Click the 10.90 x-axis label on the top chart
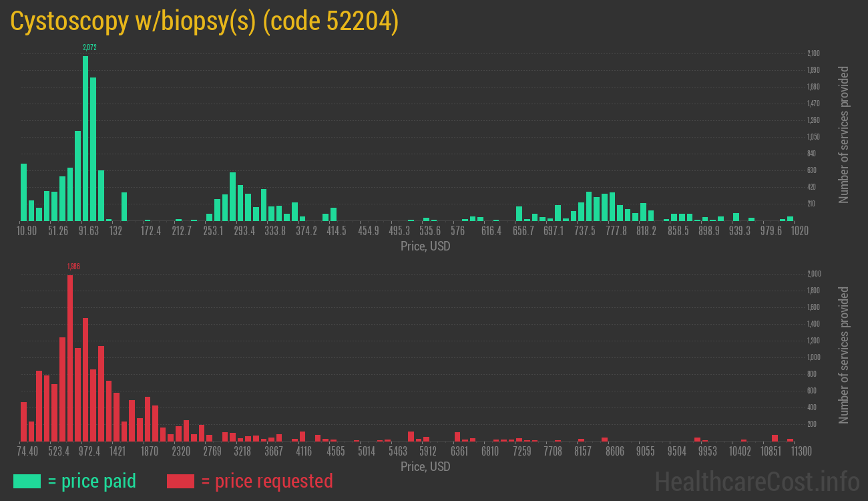 tap(27, 231)
